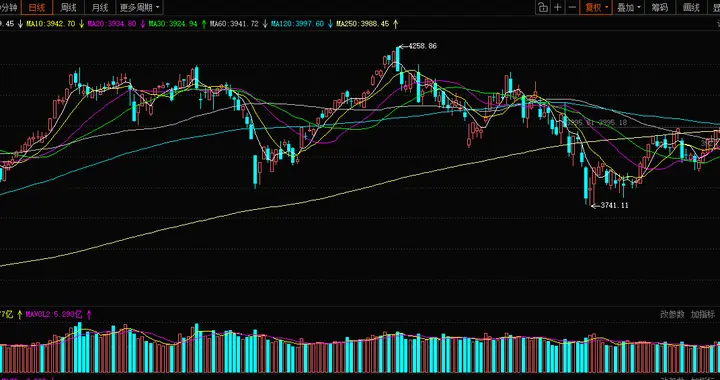Switch to the 日线 daily chart tab
Image resolution: width=720 pixels, height=380 pixels.
(x=37, y=7)
